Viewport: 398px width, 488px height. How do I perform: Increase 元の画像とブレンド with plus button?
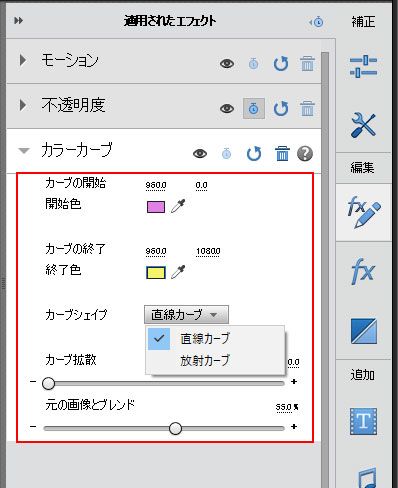tap(294, 427)
